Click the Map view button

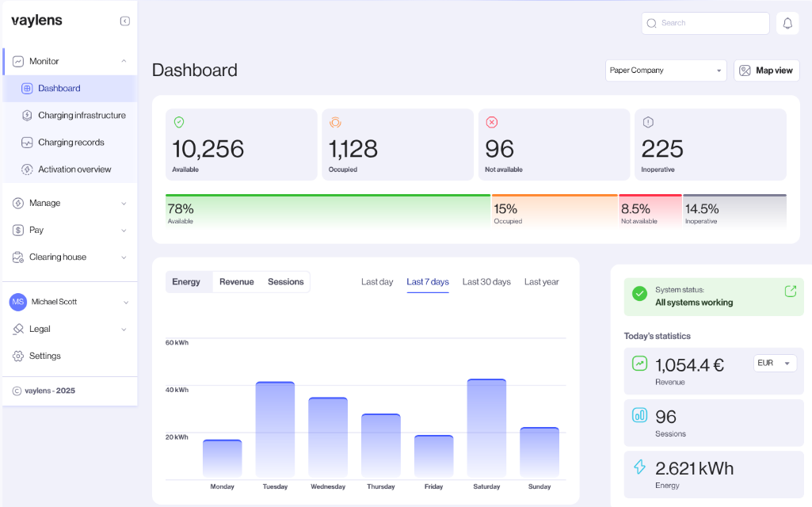pos(766,71)
